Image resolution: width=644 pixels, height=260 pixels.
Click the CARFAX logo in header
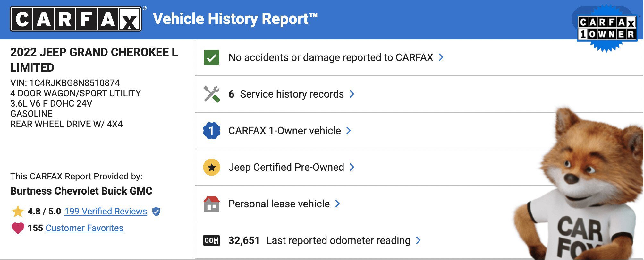(76, 19)
